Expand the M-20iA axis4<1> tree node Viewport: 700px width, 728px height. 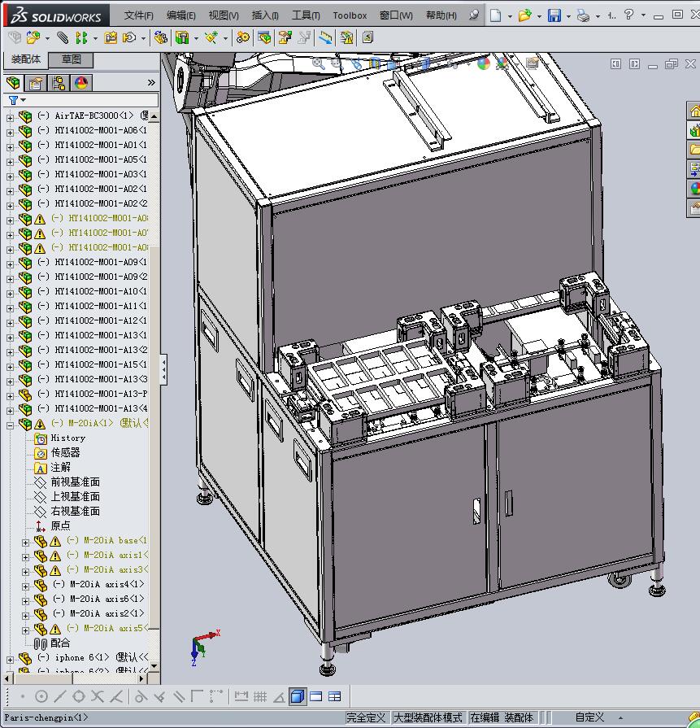coord(25,586)
